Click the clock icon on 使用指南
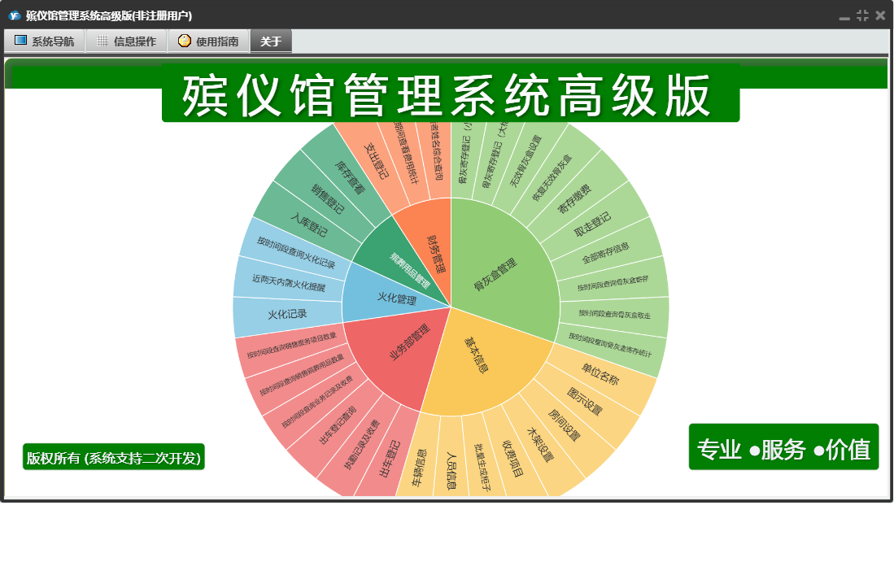894x588 pixels. pyautogui.click(x=184, y=41)
